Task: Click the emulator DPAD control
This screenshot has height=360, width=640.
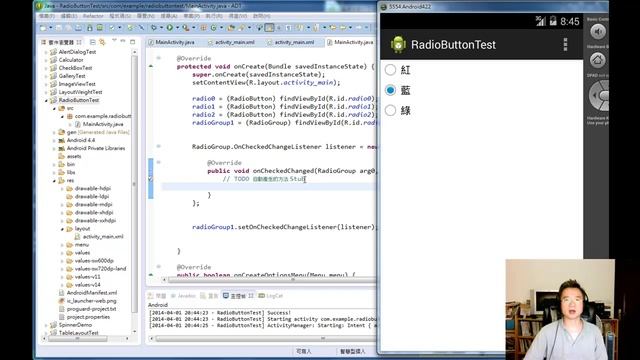Action: (x=599, y=95)
